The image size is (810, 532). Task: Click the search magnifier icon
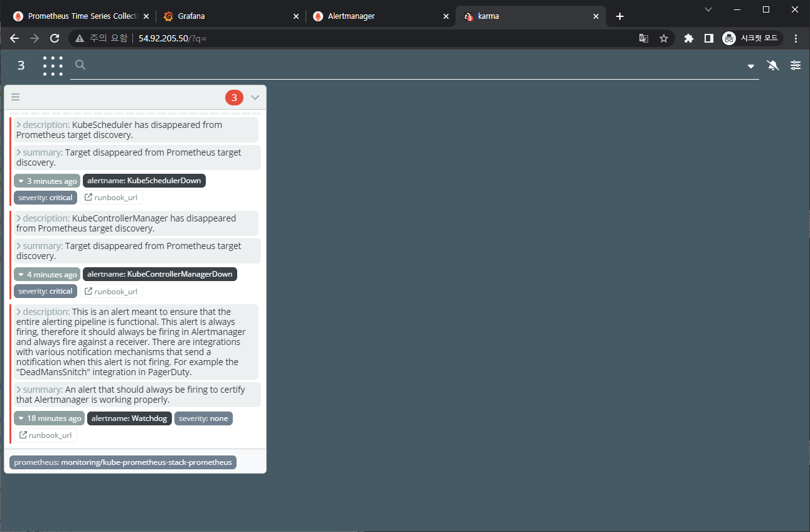point(80,65)
